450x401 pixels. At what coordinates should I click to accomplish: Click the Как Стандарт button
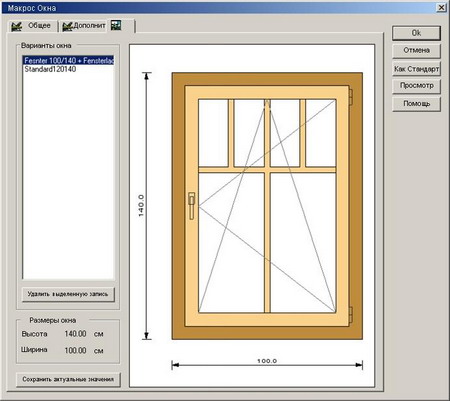coord(416,69)
